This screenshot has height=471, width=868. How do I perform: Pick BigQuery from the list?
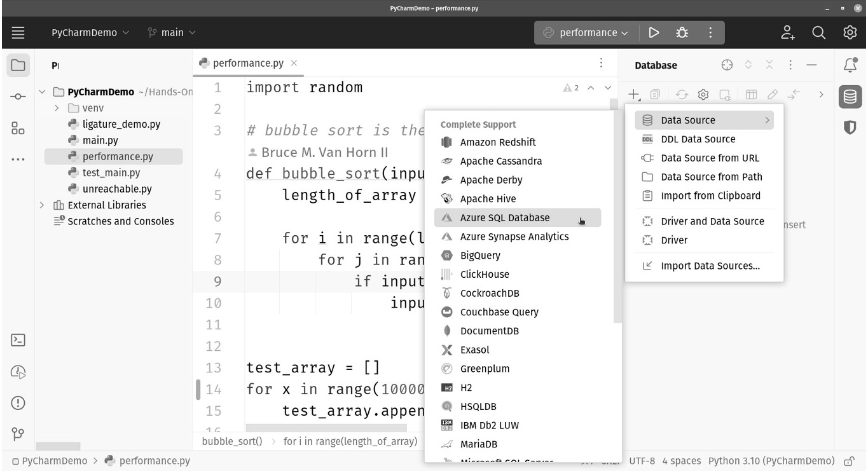pos(518,256)
